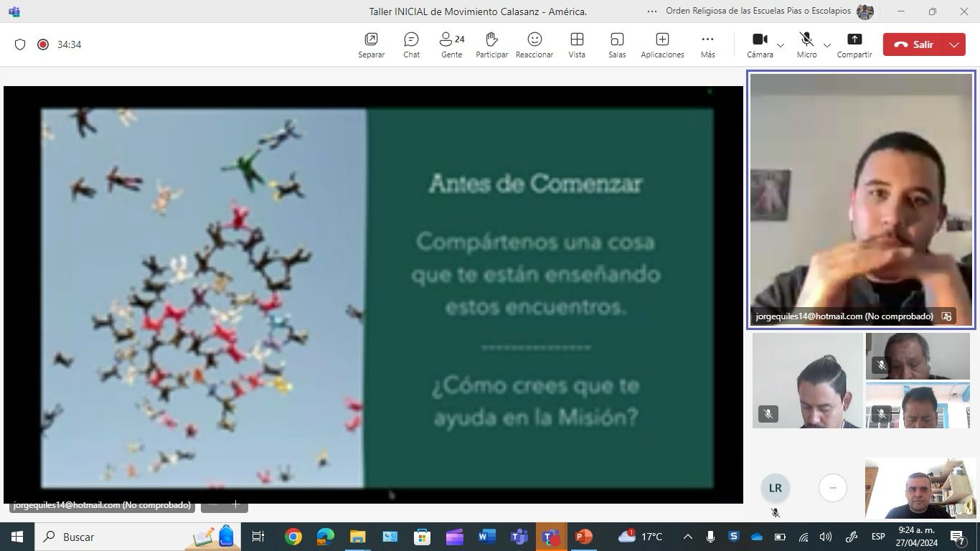Open the title bar three-dots menu

(651, 11)
